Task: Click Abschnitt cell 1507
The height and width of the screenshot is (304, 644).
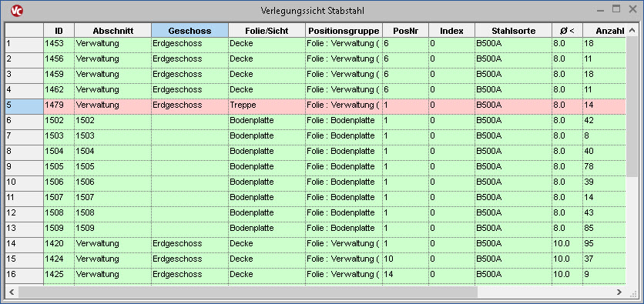Action: [x=113, y=199]
